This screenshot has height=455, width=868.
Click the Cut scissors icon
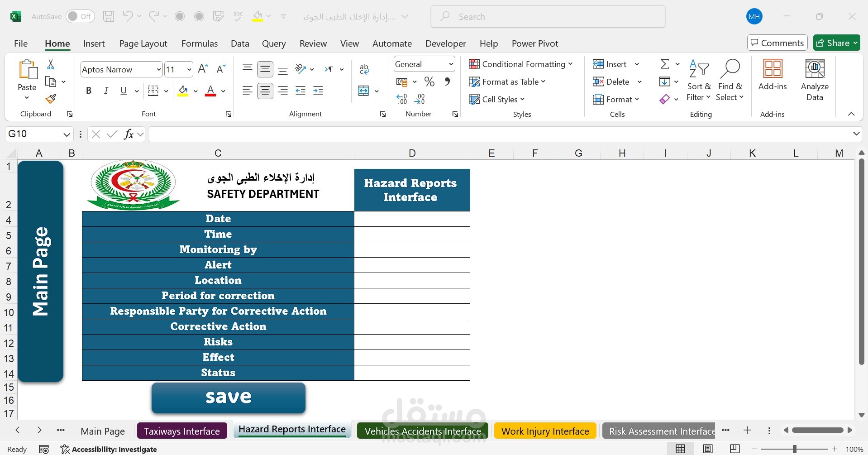point(51,64)
